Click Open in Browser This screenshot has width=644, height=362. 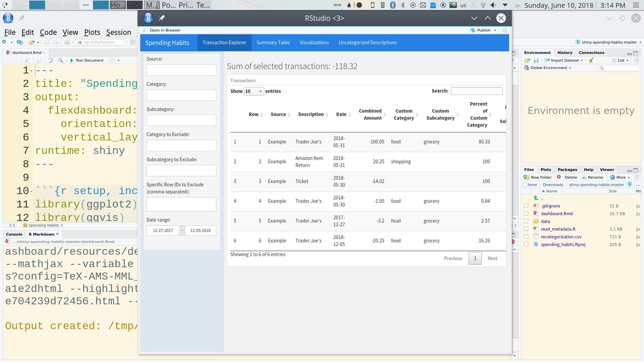click(x=162, y=30)
